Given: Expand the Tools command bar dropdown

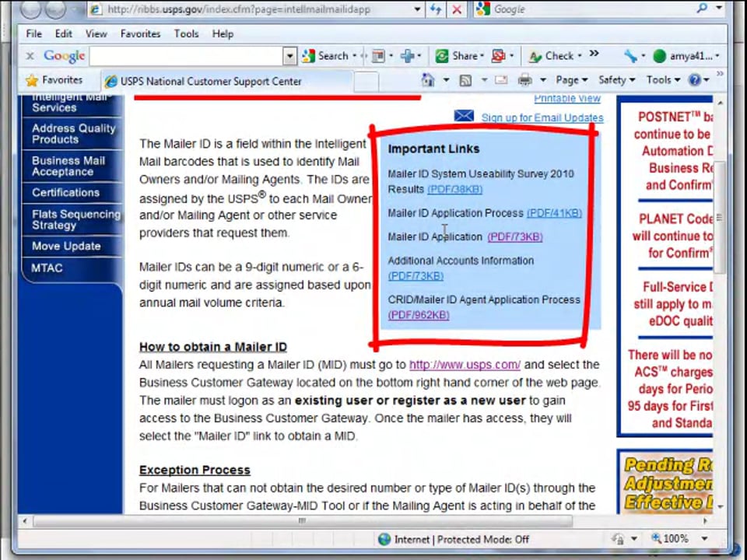Looking at the screenshot, I should coord(663,80).
